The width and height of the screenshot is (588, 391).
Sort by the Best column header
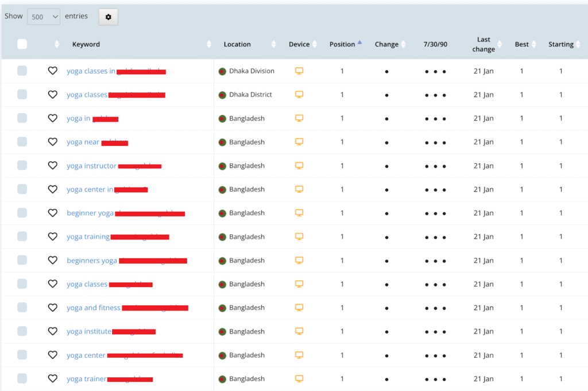(x=521, y=44)
